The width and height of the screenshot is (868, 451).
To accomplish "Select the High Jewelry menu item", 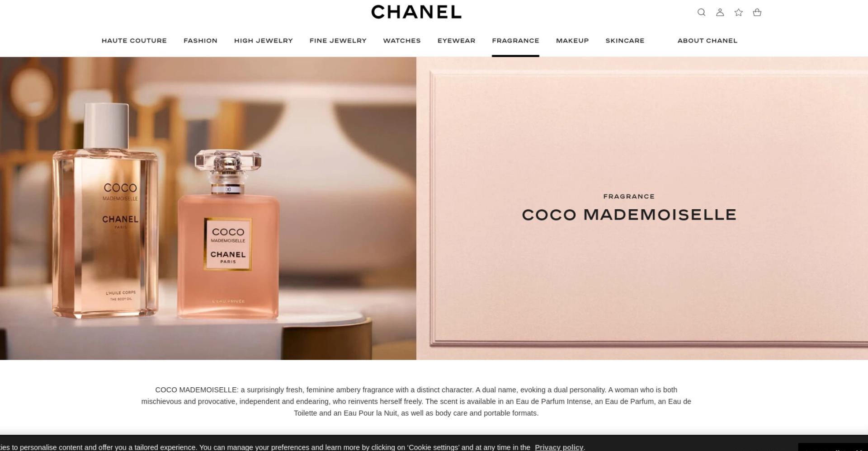I will pos(264,41).
